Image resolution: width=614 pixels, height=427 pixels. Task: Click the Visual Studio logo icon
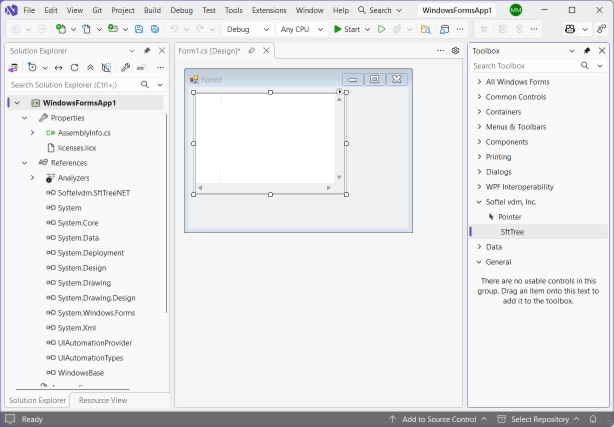(11, 10)
